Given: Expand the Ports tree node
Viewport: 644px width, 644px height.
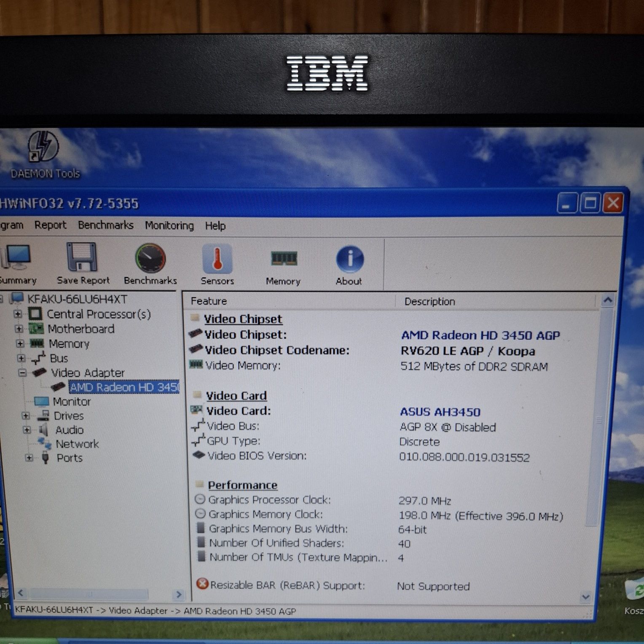Looking at the screenshot, I should pyautogui.click(x=29, y=458).
